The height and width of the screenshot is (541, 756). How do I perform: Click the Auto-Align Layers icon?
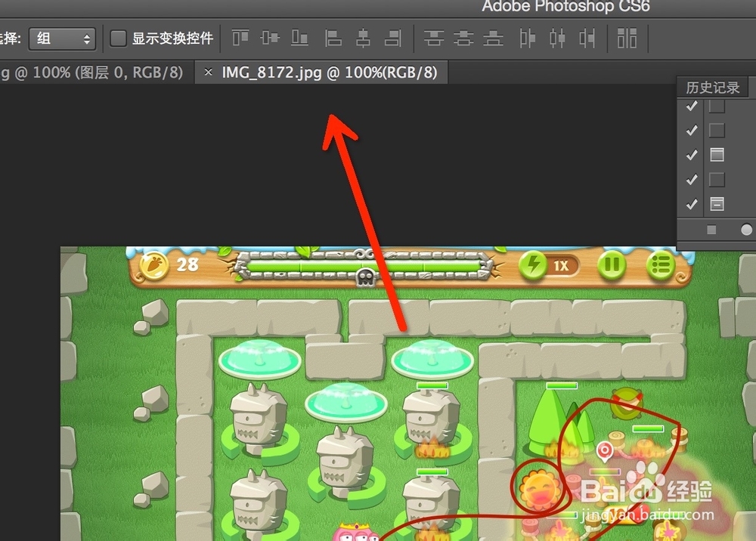click(x=627, y=38)
